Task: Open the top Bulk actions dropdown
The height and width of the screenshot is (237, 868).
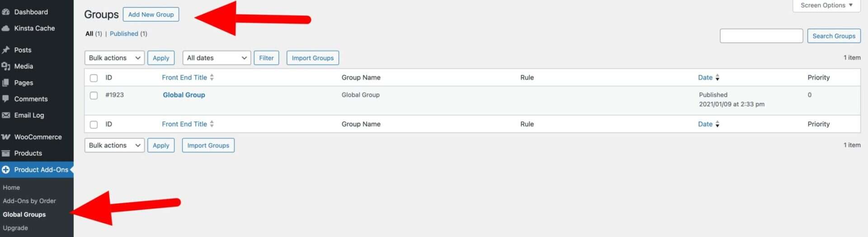Action: point(114,58)
